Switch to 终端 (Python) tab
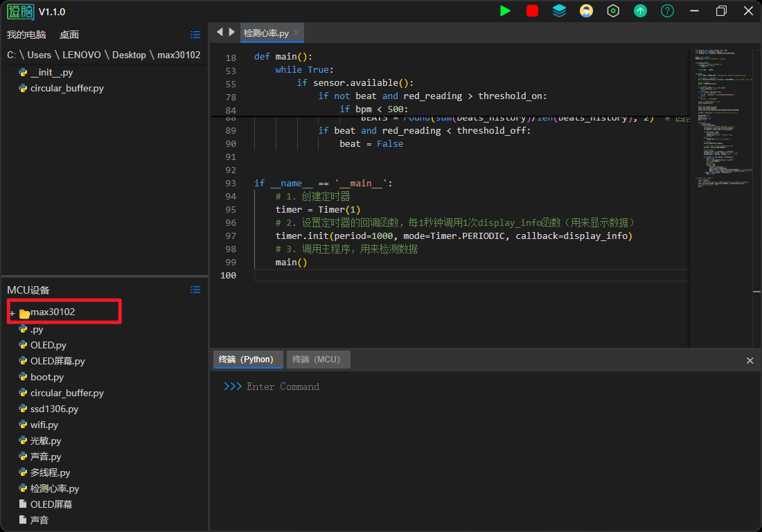 click(248, 360)
